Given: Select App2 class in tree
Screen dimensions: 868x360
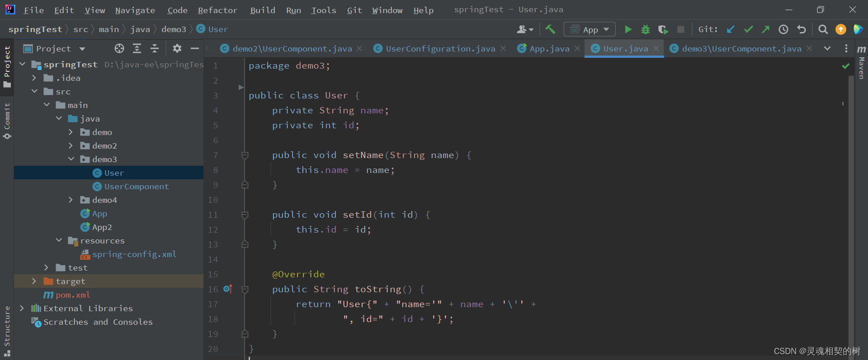Looking at the screenshot, I should tap(102, 227).
